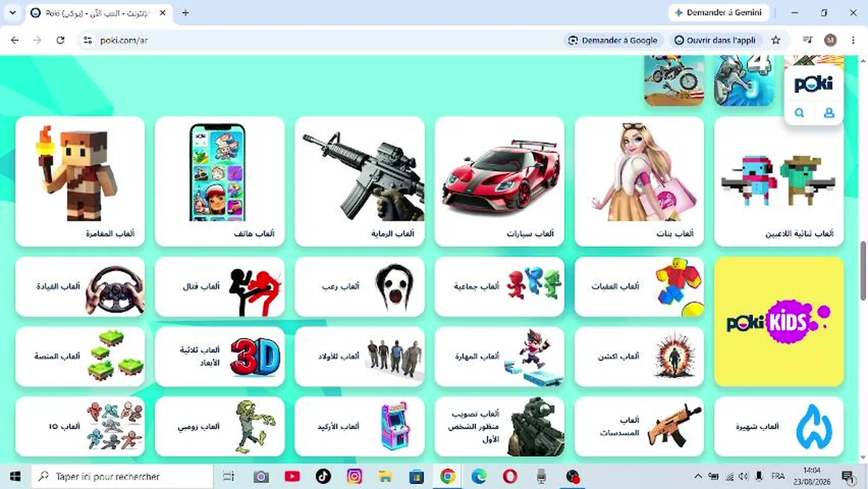
Task: Reload the Poki page
Action: [60, 40]
